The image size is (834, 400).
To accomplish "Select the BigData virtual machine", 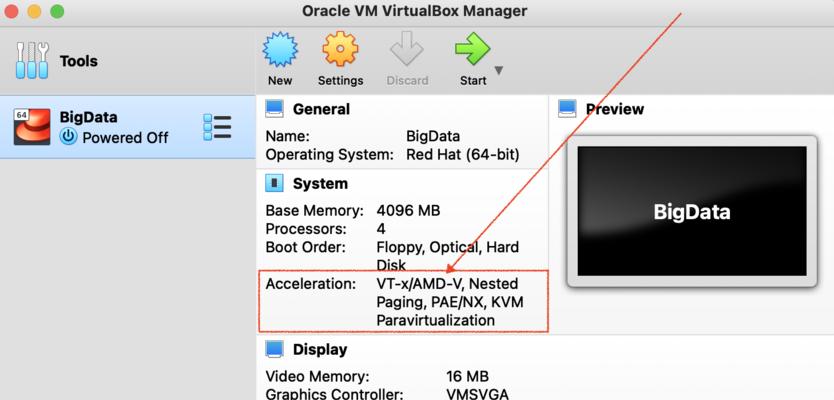I will tap(128, 127).
